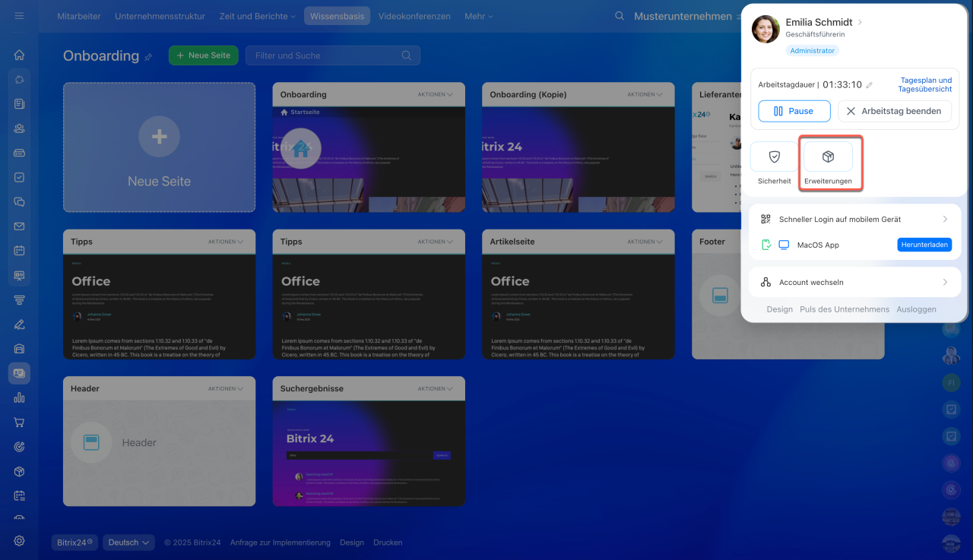The height and width of the screenshot is (560, 973).
Task: Open the Onboarding (Kopie) page thumbnail
Action: (578, 160)
